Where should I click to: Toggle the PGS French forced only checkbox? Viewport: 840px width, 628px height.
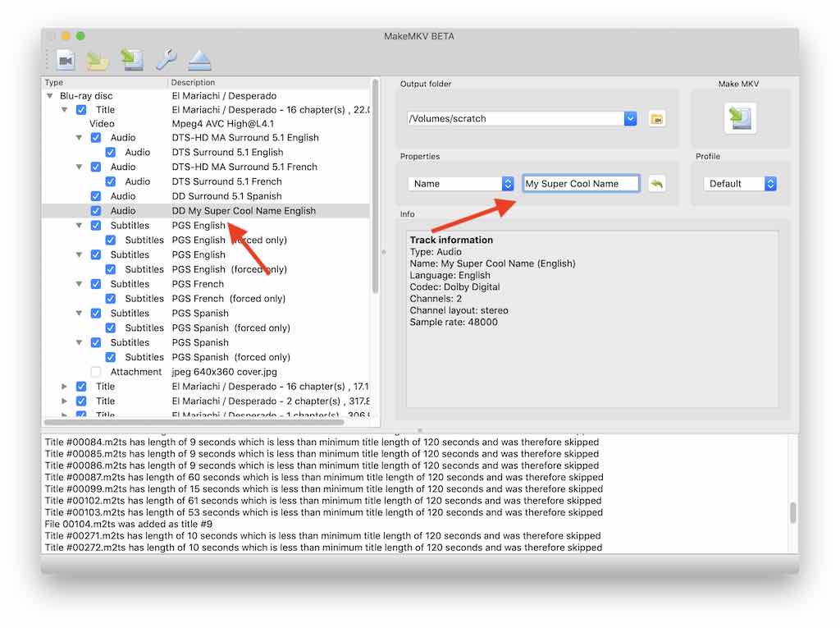coord(111,298)
